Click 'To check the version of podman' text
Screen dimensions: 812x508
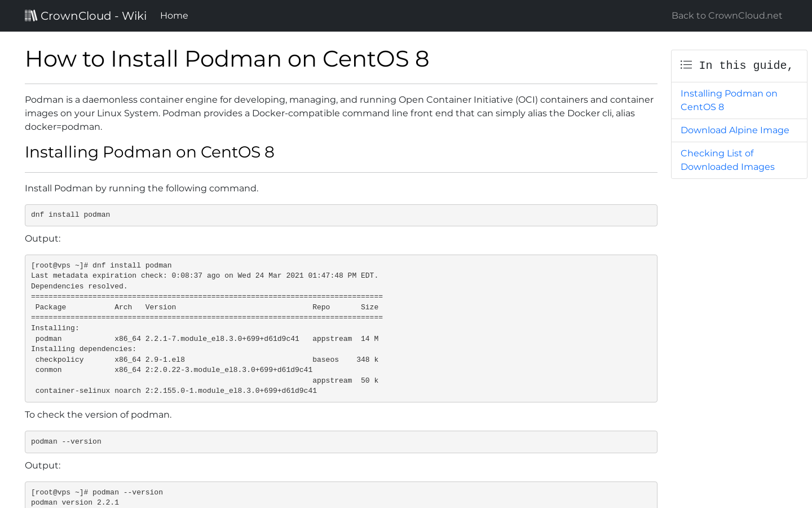pyautogui.click(x=98, y=414)
